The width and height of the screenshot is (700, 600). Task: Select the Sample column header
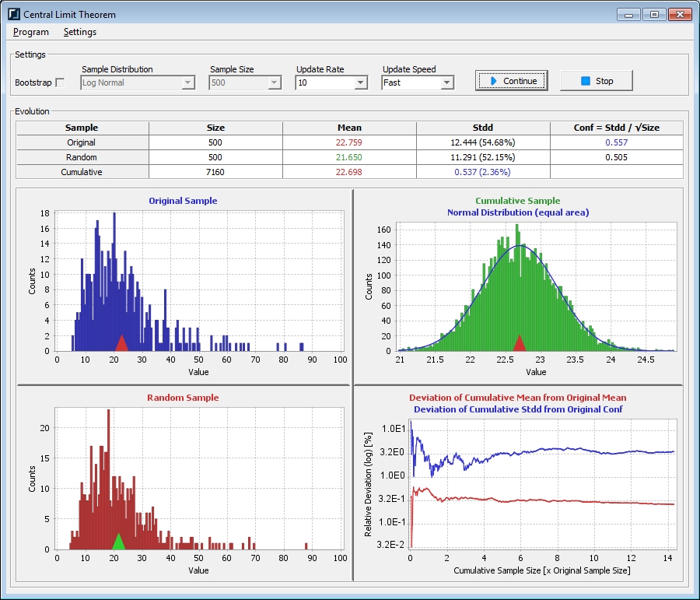coord(82,128)
